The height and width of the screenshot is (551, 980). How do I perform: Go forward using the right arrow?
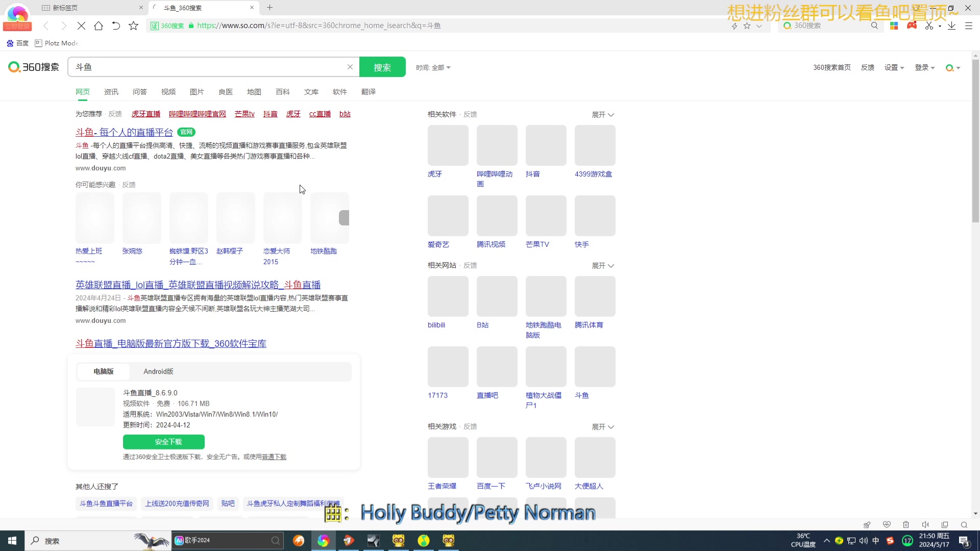click(x=64, y=26)
